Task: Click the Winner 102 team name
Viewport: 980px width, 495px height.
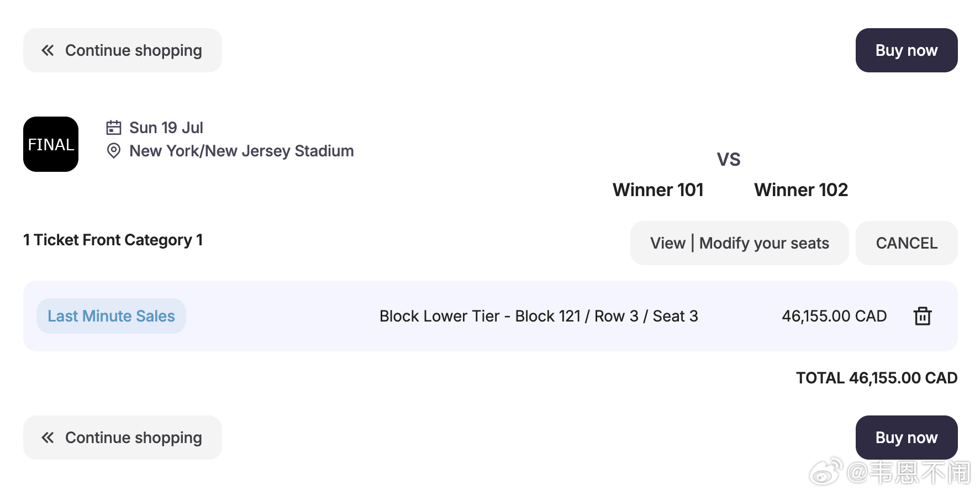Action: click(x=801, y=190)
